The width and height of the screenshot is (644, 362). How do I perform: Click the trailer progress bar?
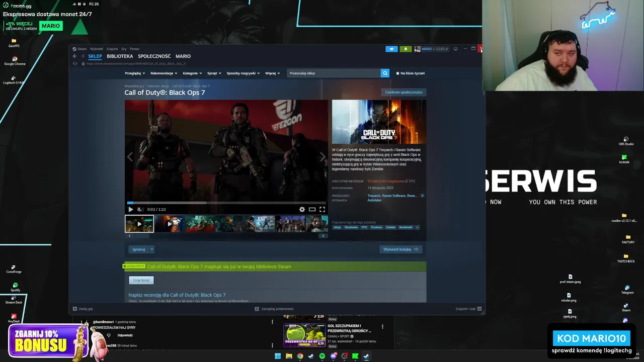[226, 203]
